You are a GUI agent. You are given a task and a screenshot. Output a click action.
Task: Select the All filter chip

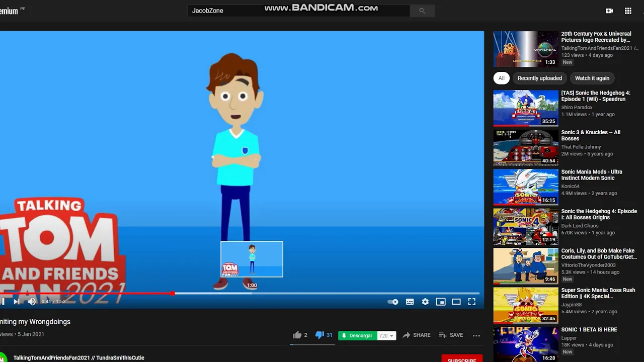(501, 78)
